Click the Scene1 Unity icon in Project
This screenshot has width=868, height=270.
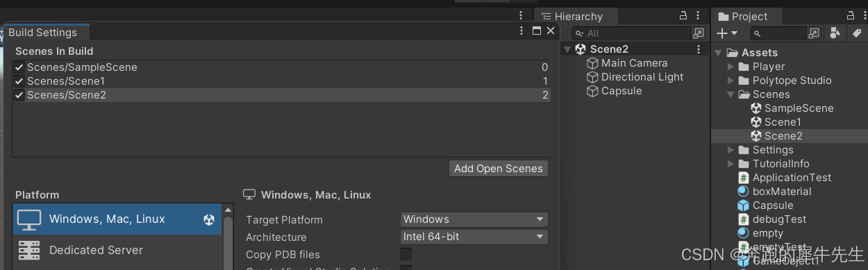756,122
